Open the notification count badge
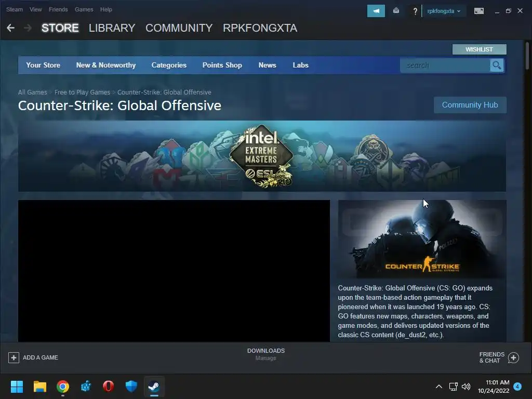 [517, 387]
